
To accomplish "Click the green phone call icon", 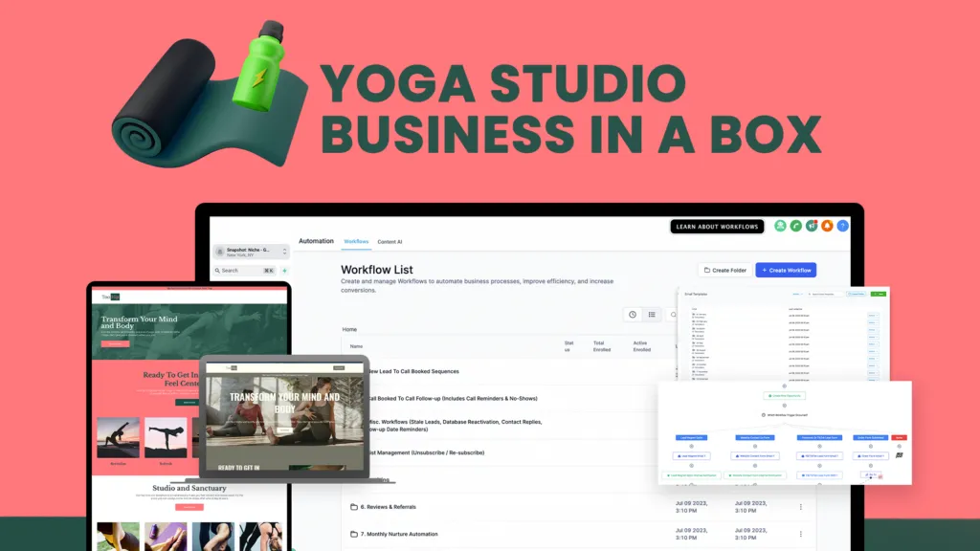I will pos(795,226).
